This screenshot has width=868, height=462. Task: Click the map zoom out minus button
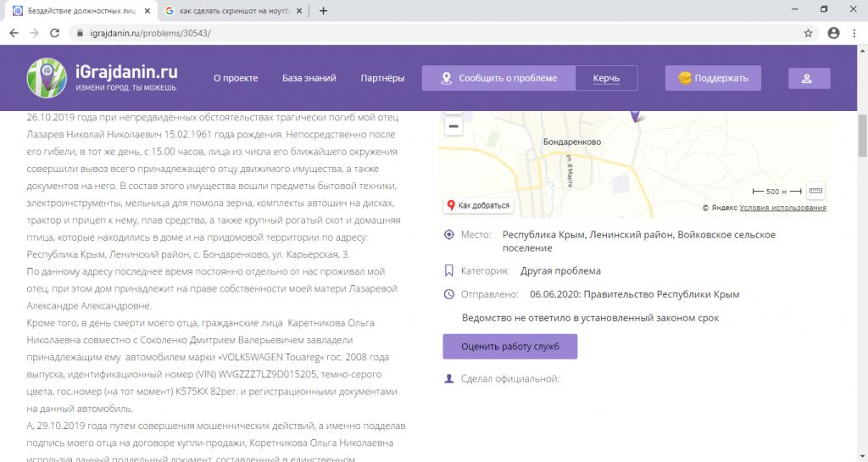[x=453, y=127]
